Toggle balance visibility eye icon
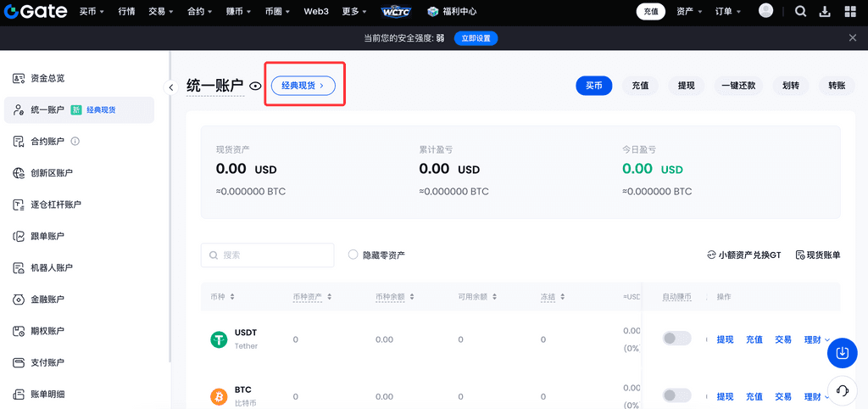 tap(255, 87)
